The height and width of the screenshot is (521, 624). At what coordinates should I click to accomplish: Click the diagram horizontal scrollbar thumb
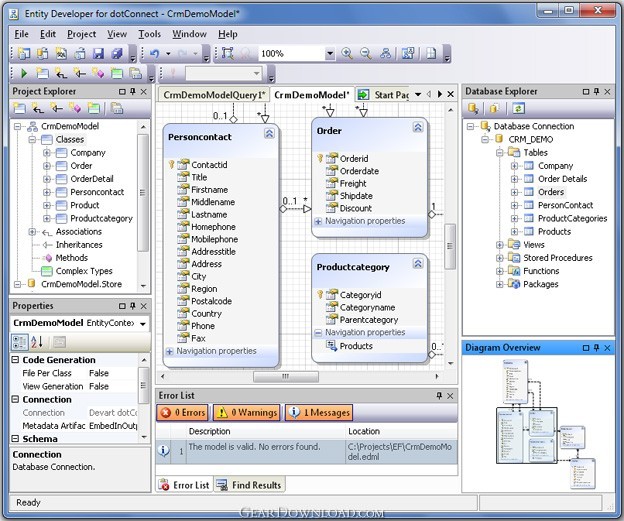point(286,377)
